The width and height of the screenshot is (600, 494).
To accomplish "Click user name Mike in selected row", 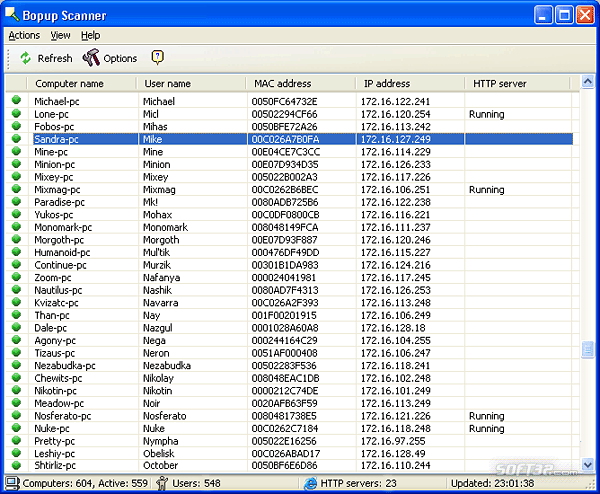I will click(x=153, y=139).
